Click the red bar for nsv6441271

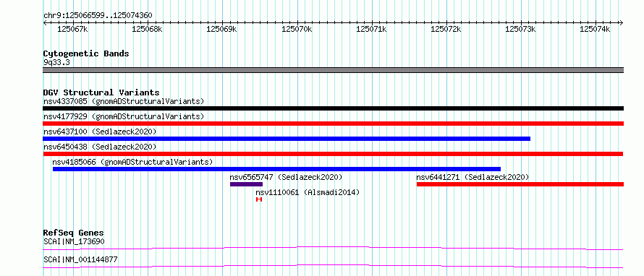(520, 184)
